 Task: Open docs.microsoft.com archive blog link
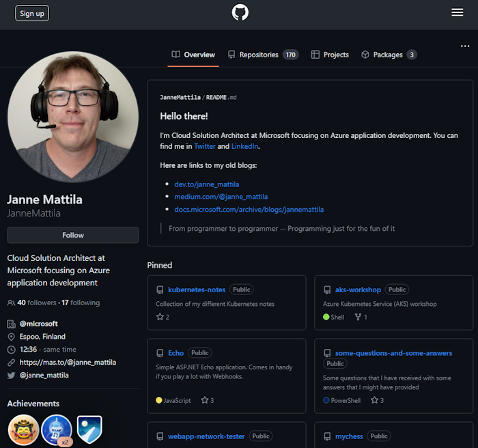tap(249, 210)
